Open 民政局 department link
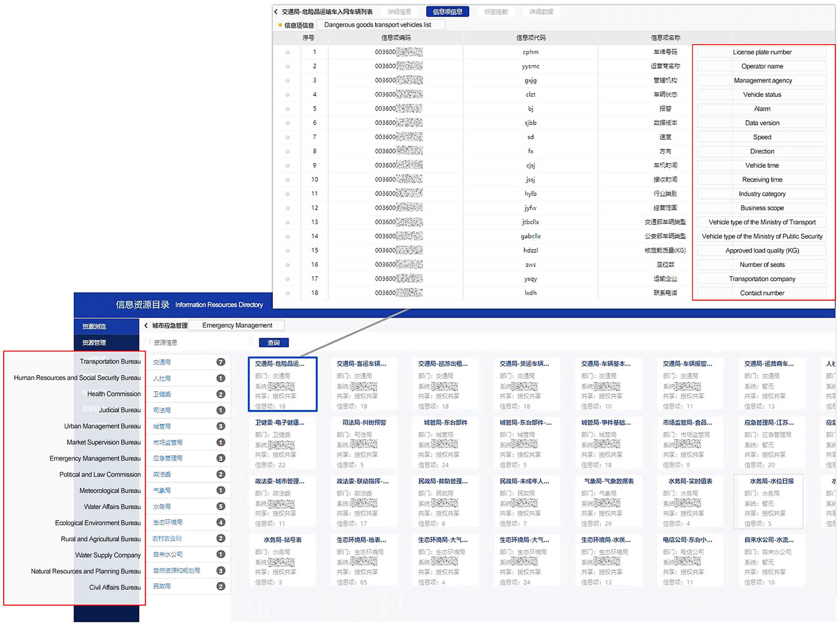The height and width of the screenshot is (628, 840). [x=162, y=587]
